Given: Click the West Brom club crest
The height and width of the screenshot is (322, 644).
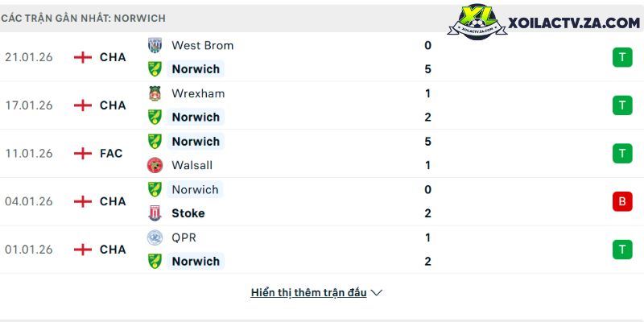Looking at the screenshot, I should coord(155,45).
